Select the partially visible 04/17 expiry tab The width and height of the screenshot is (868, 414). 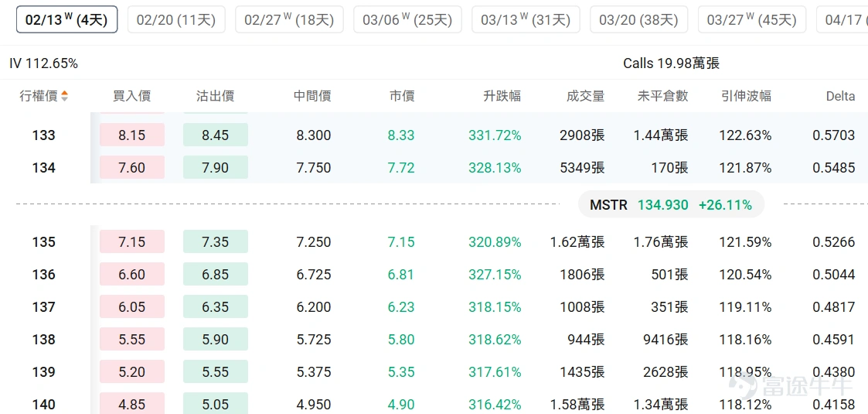pyautogui.click(x=842, y=20)
